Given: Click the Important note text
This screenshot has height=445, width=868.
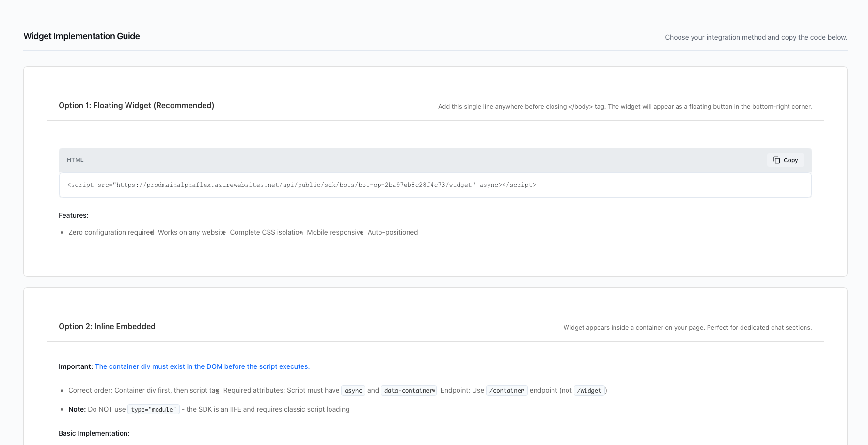Looking at the screenshot, I should [76, 366].
